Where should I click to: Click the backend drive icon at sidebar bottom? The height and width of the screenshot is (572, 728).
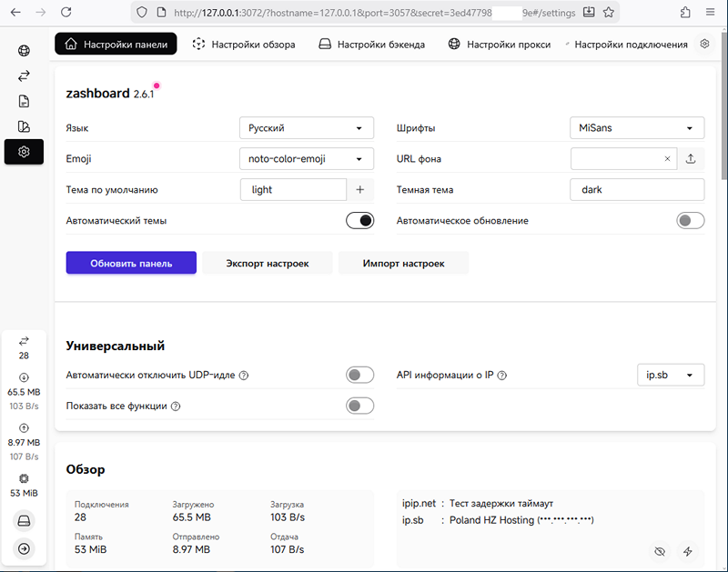point(24,521)
